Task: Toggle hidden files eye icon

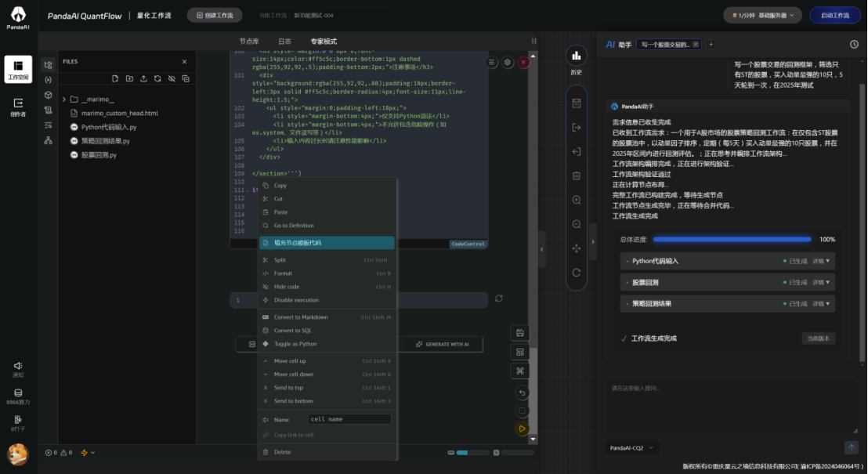Action: click(x=172, y=78)
